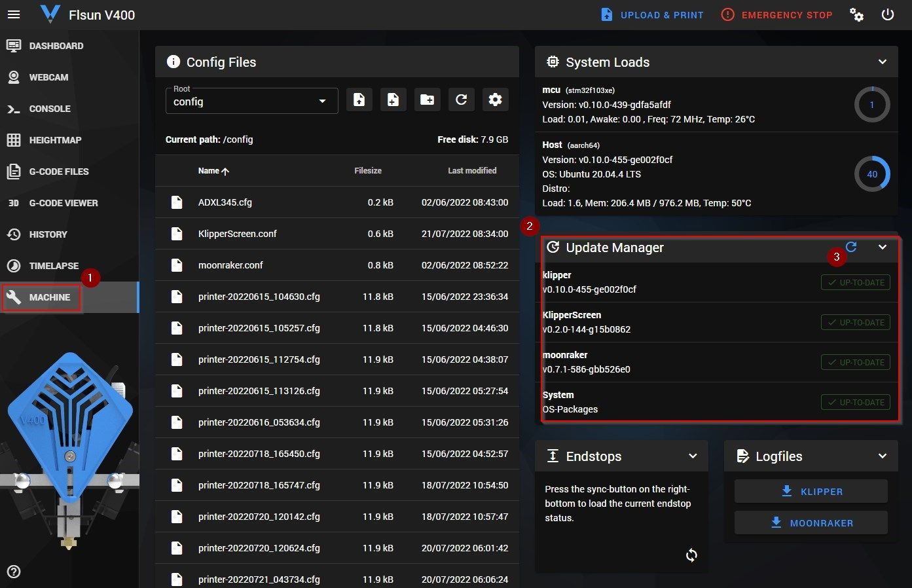Download the Moonraker logfile
Viewport: 912px width, 588px height.
click(x=811, y=523)
